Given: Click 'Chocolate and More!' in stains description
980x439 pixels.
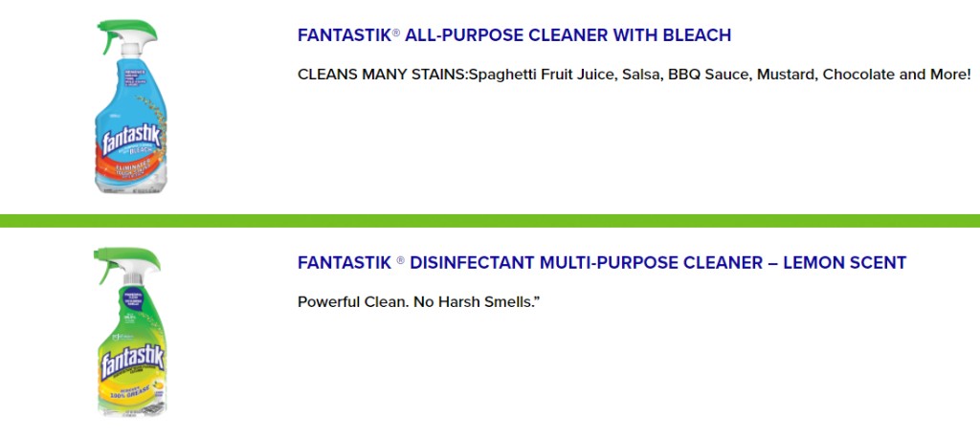Looking at the screenshot, I should click(x=897, y=75).
